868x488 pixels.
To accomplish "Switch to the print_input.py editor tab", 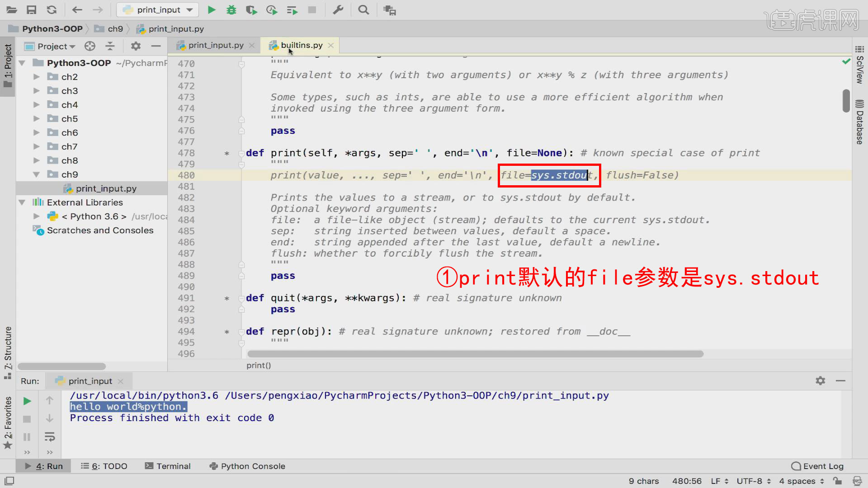I will [215, 45].
